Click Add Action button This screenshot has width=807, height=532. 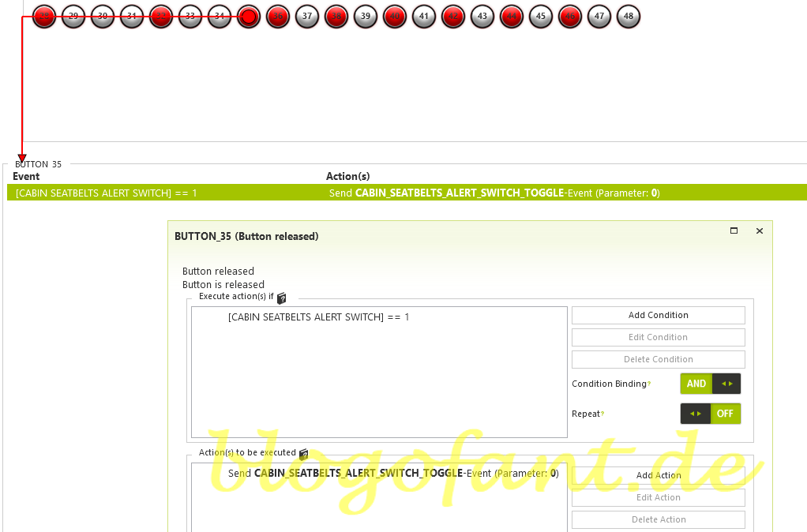point(658,475)
